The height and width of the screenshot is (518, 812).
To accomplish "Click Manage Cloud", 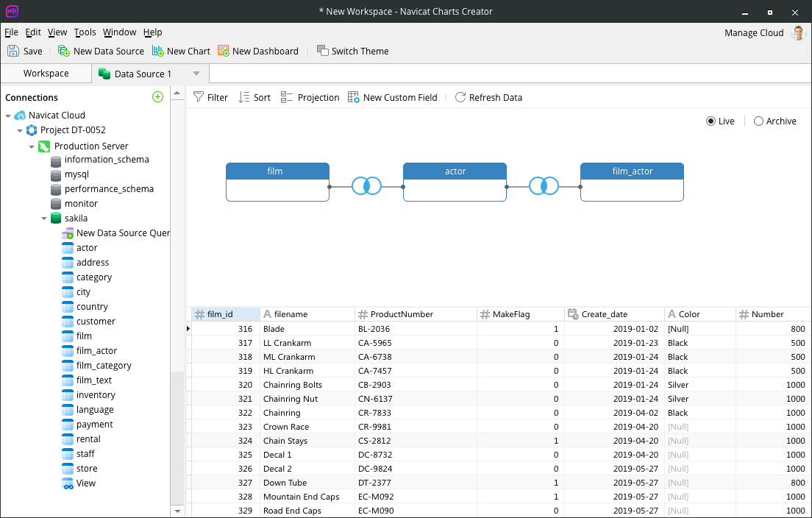I will pyautogui.click(x=754, y=32).
